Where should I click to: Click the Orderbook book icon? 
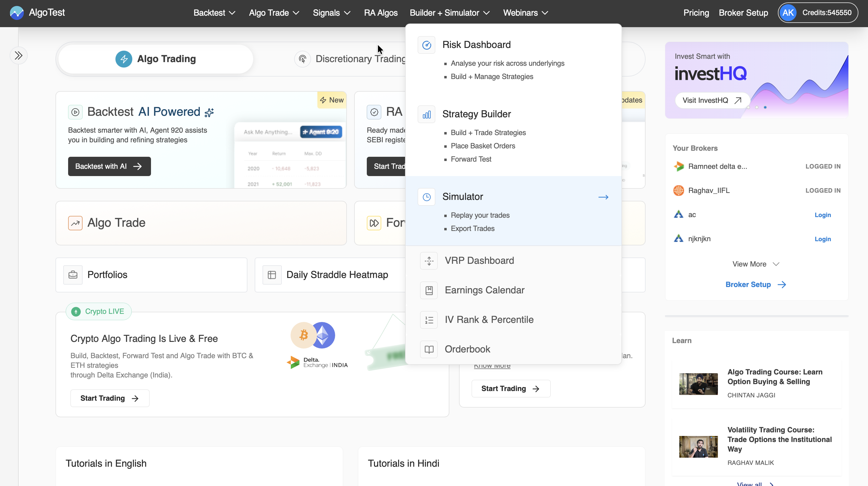[x=429, y=349]
